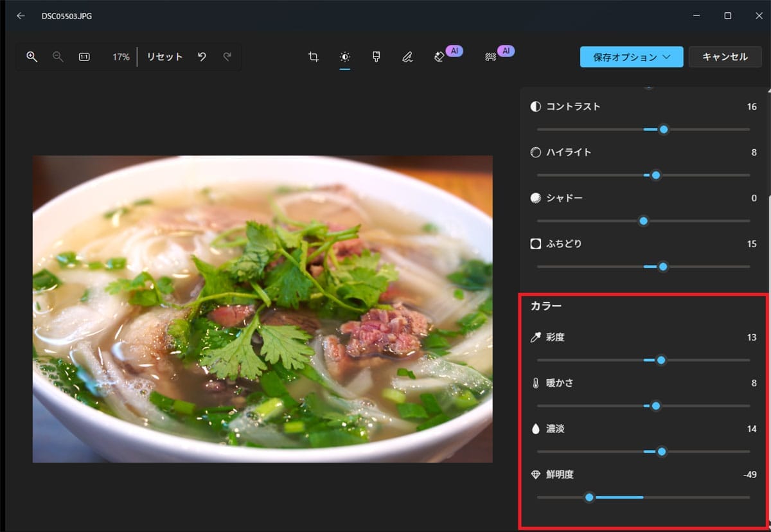Open the AI background tool
This screenshot has height=532, width=771.
tap(492, 57)
